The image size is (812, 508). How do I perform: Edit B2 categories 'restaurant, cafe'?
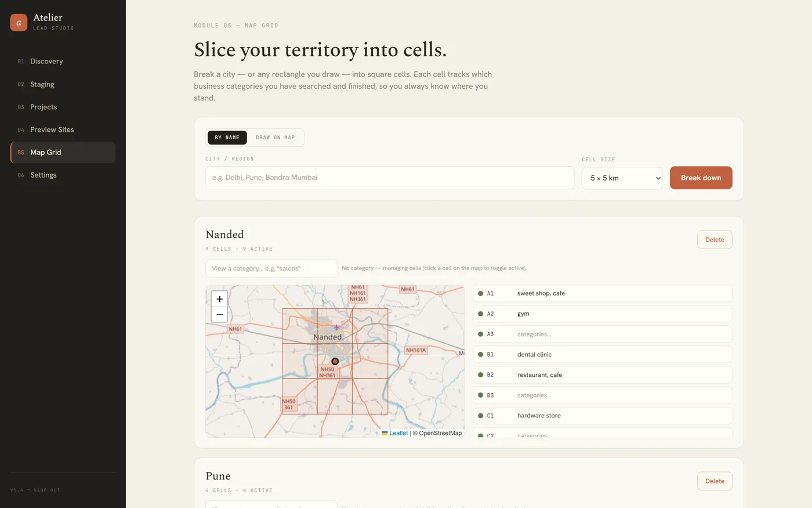click(621, 375)
